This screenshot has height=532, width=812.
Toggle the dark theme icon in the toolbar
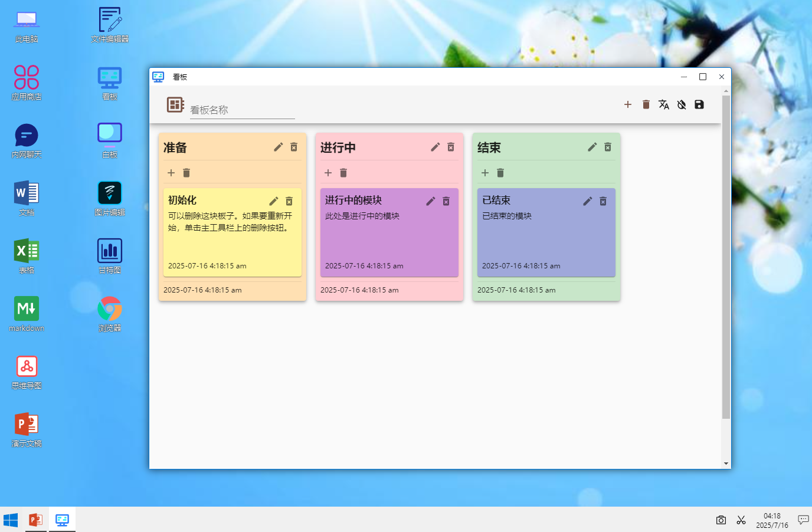tap(682, 104)
